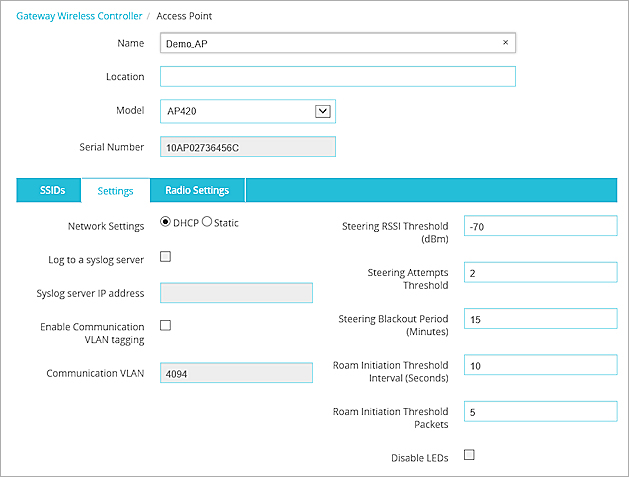Image resolution: width=629 pixels, height=477 pixels.
Task: Click the Roam Initiation Threshold Packets field
Action: (540, 411)
